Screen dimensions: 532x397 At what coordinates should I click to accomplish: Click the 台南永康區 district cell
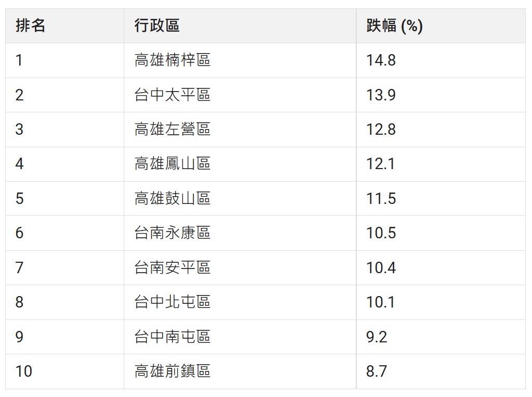(172, 233)
